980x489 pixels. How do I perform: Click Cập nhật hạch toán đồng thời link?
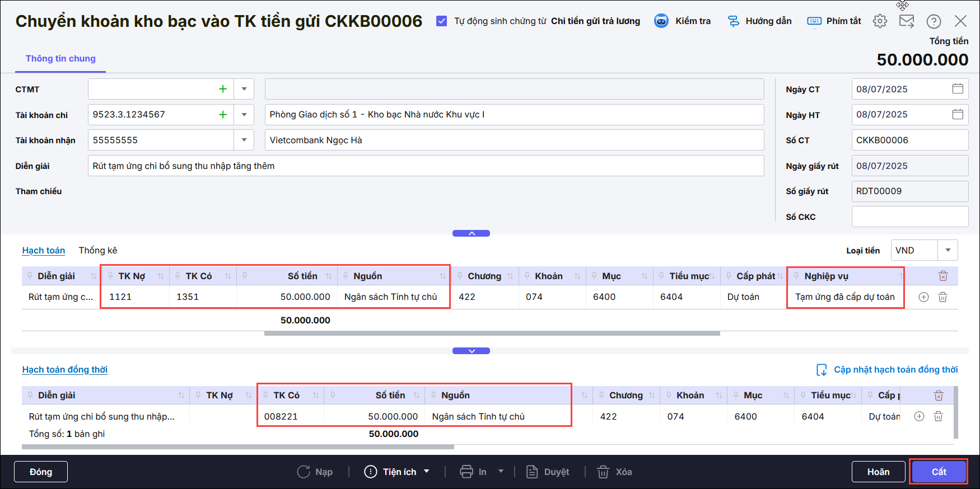click(895, 370)
